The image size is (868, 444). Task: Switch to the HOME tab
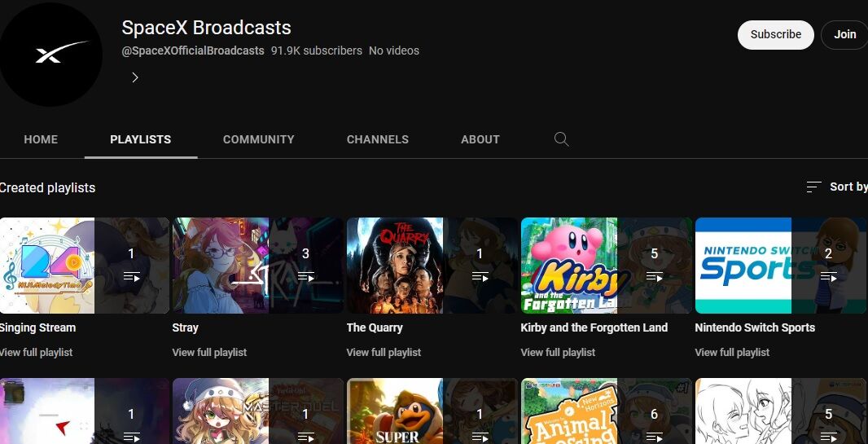point(41,139)
